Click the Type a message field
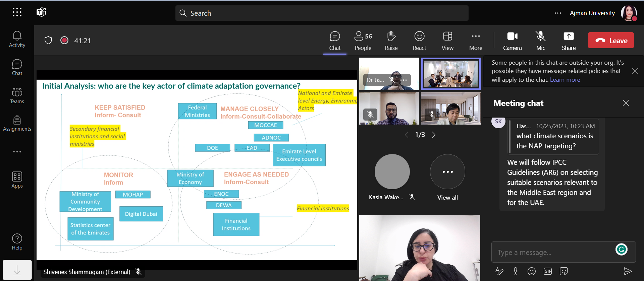This screenshot has width=644, height=281. (553, 253)
